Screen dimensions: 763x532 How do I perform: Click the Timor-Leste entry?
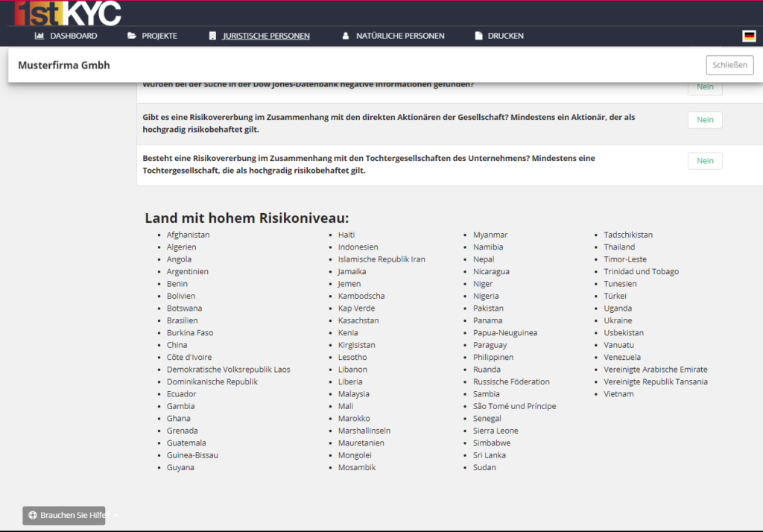coord(625,259)
